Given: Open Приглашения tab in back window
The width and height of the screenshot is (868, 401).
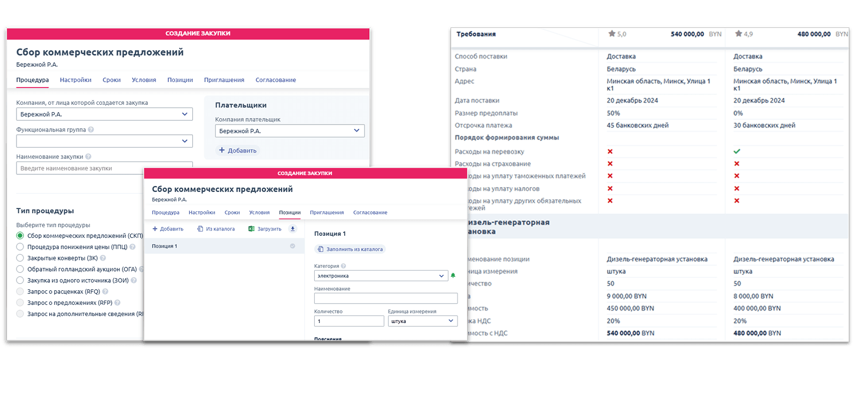Looking at the screenshot, I should 224,80.
